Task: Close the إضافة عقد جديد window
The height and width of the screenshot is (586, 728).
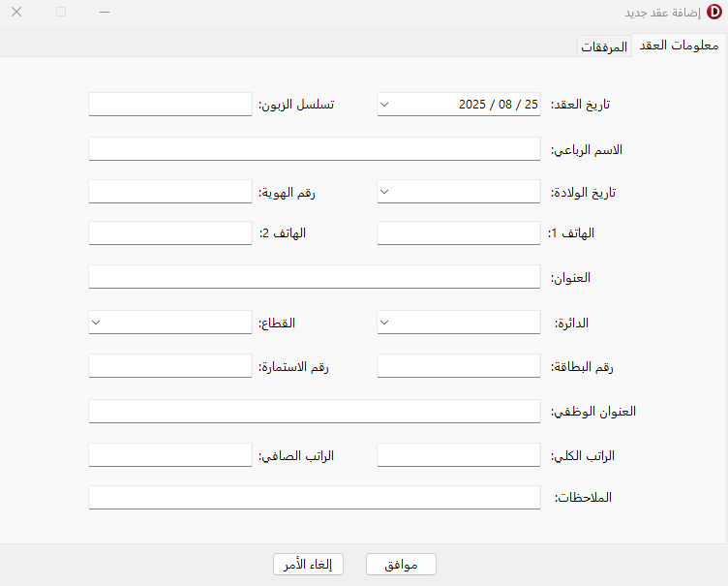Action: [16, 12]
